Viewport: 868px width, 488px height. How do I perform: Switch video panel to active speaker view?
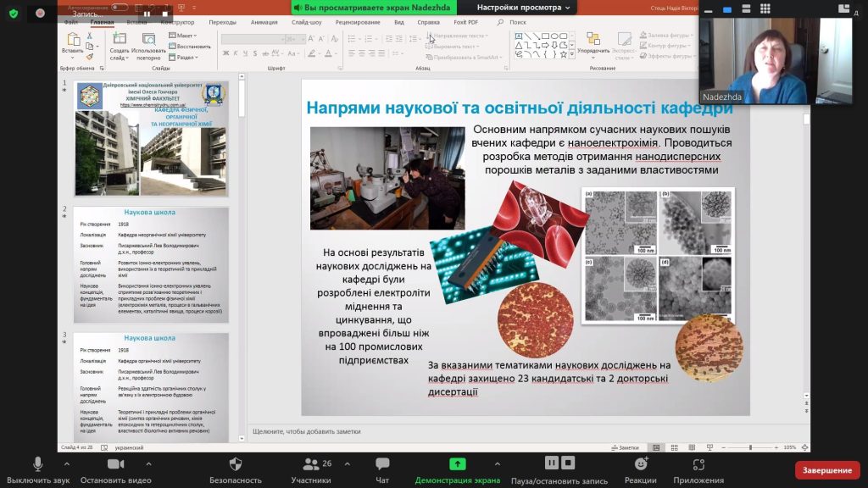[727, 8]
